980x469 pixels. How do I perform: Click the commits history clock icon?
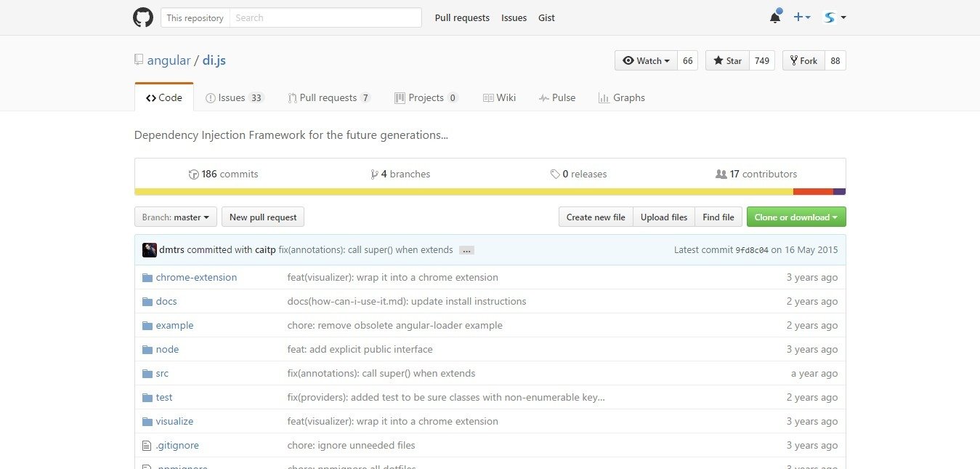coord(193,175)
